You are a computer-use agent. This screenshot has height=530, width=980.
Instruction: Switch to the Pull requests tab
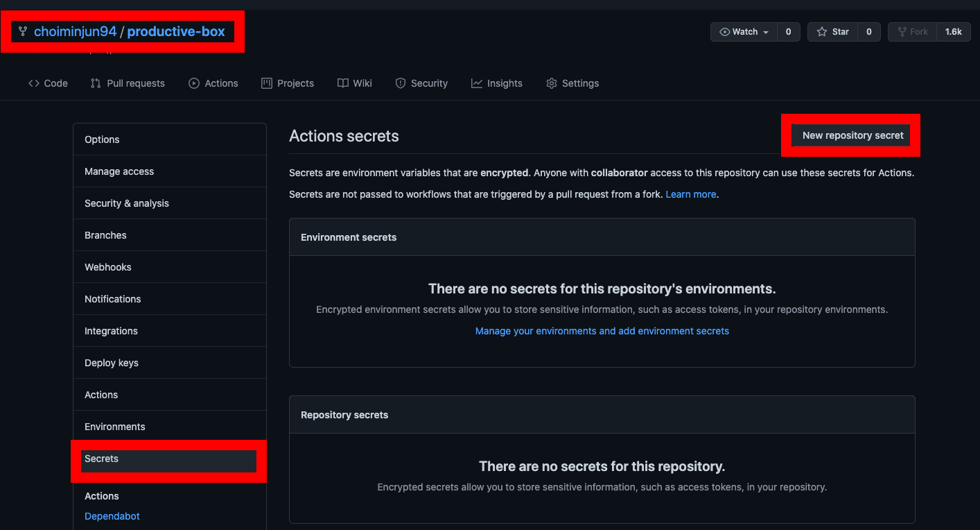tap(128, 83)
